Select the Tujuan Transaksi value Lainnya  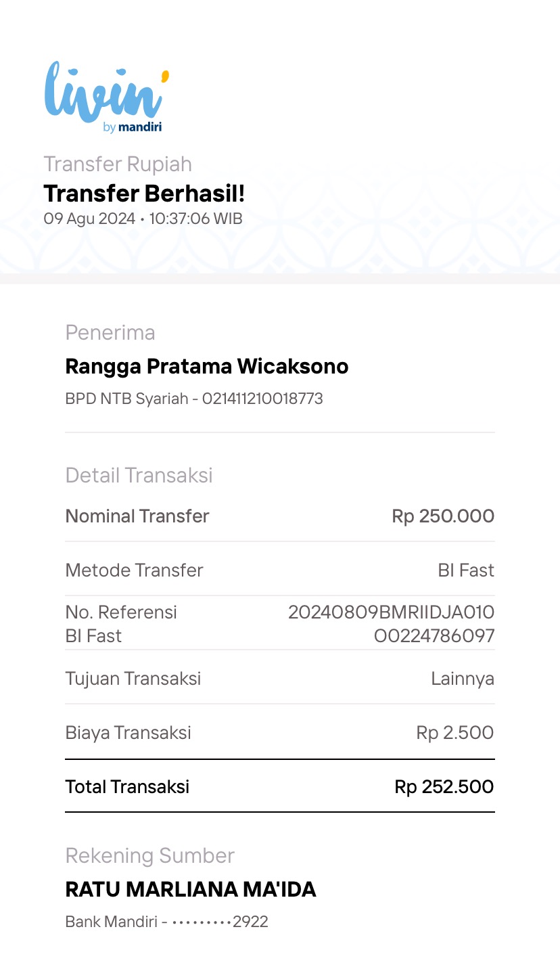[x=463, y=678]
